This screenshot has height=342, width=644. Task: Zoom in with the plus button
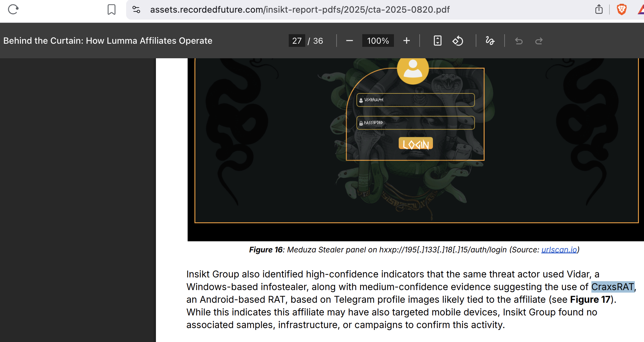click(x=407, y=41)
